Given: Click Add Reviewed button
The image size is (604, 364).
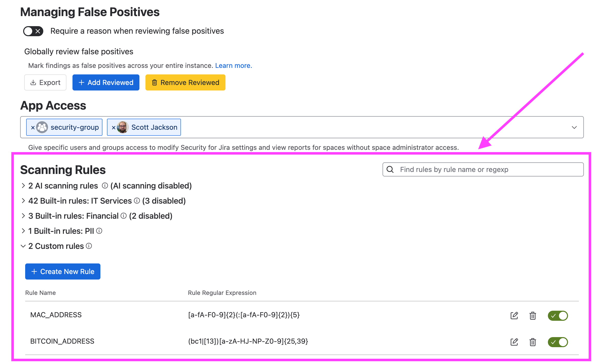Looking at the screenshot, I should (x=106, y=82).
